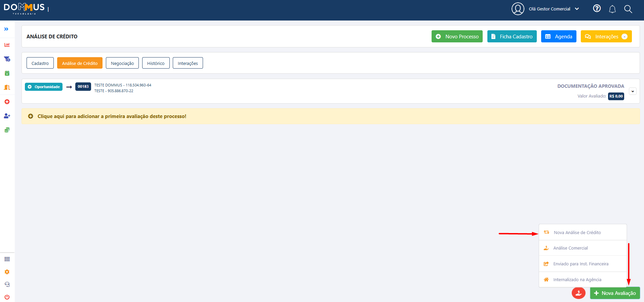Click the help question mark icon

pos(597,8)
